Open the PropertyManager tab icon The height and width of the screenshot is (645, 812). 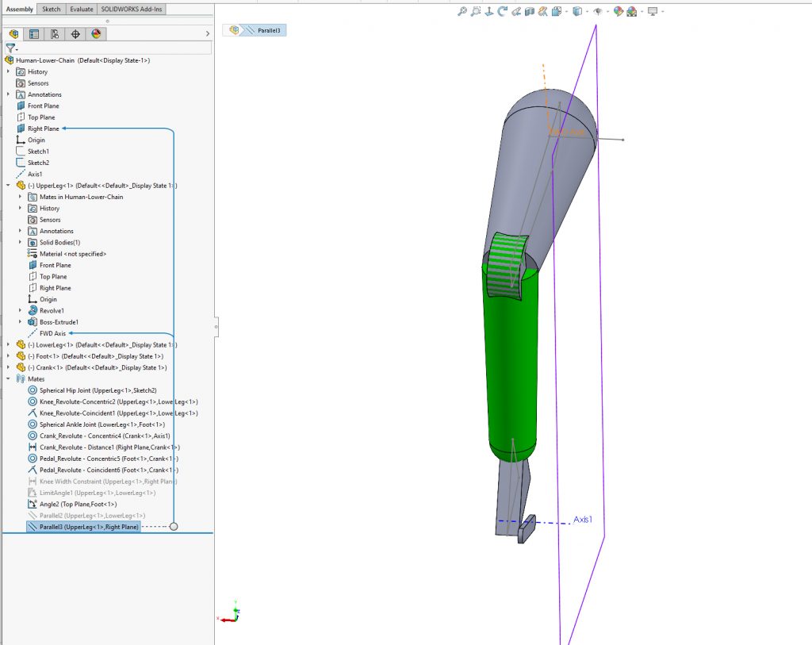pyautogui.click(x=34, y=33)
